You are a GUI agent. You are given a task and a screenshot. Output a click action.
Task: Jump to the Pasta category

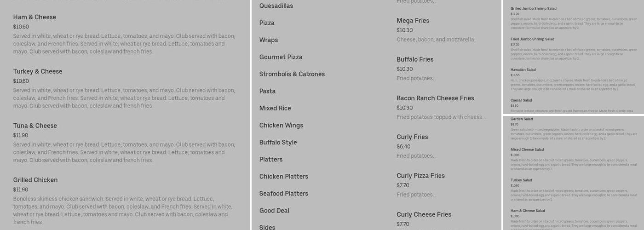tap(267, 91)
